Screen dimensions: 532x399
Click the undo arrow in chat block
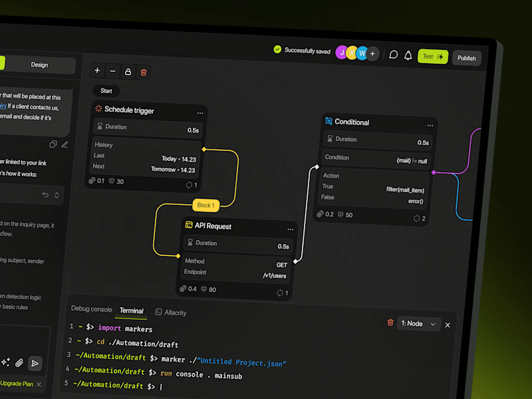coord(45,195)
